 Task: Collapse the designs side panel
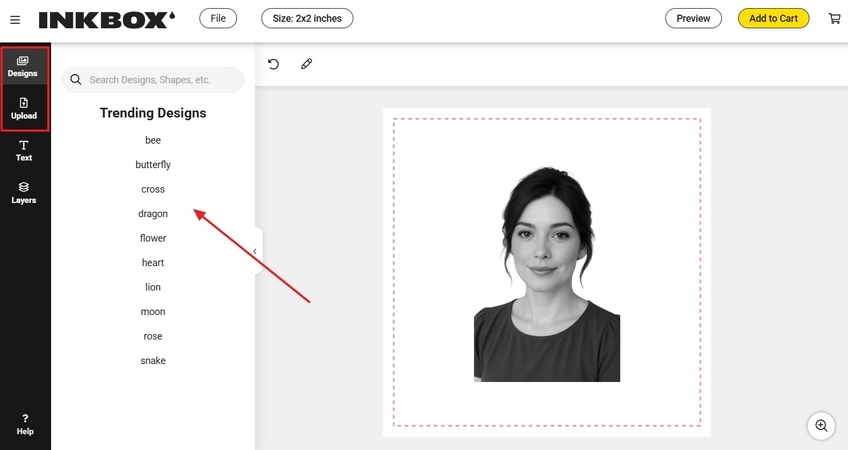[x=256, y=251]
